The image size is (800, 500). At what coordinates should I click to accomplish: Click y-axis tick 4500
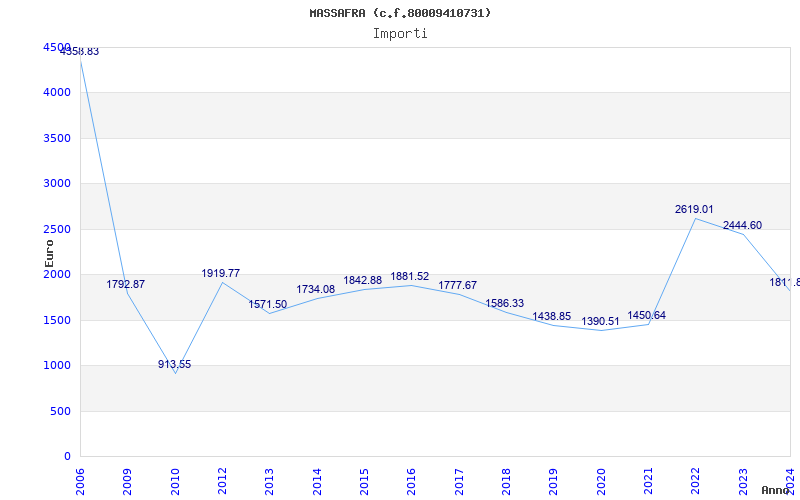(x=57, y=47)
